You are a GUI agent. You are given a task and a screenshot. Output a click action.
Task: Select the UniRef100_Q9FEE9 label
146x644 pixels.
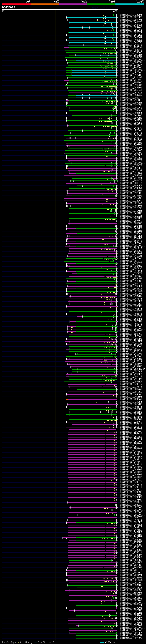point(131,382)
